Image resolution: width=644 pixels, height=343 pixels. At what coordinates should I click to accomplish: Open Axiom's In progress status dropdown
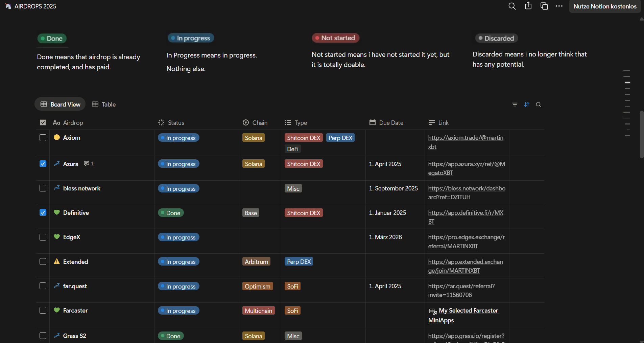[x=178, y=138]
